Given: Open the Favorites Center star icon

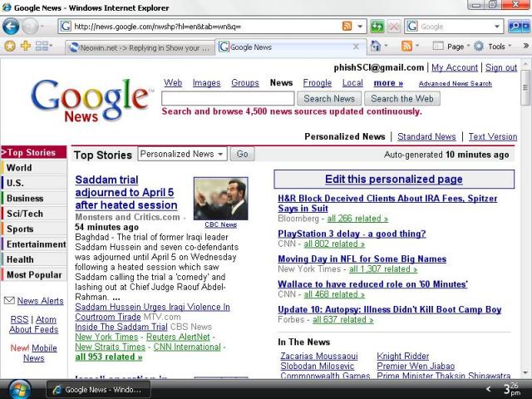Looking at the screenshot, I should point(10,46).
